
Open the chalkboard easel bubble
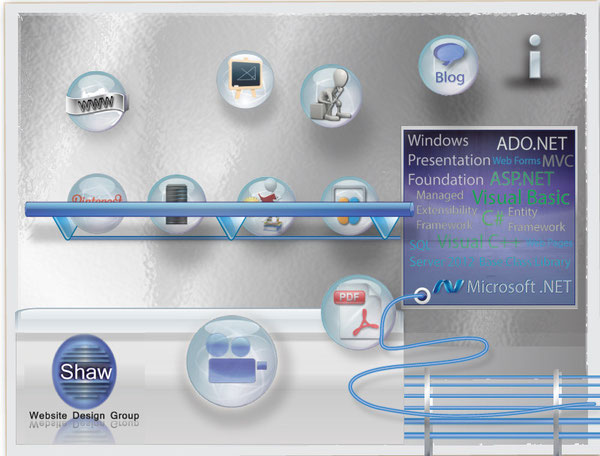tap(245, 79)
